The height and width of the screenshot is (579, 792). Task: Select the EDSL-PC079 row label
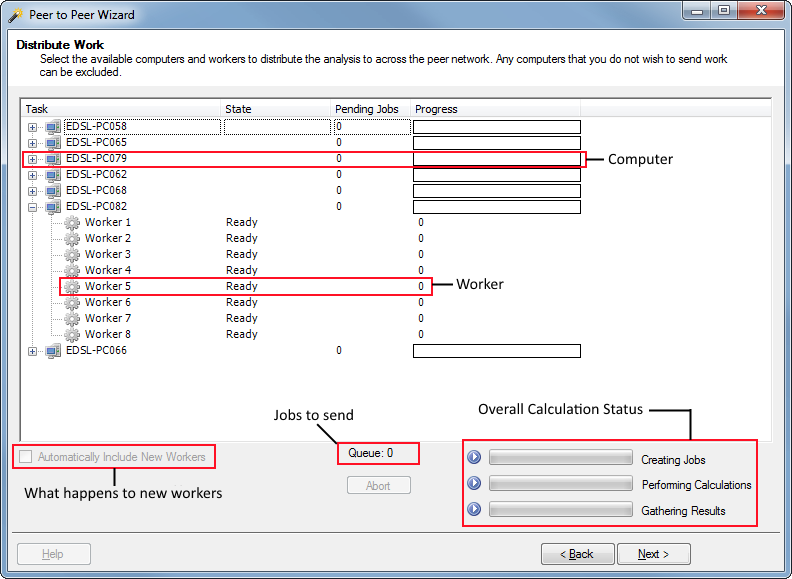pos(96,159)
